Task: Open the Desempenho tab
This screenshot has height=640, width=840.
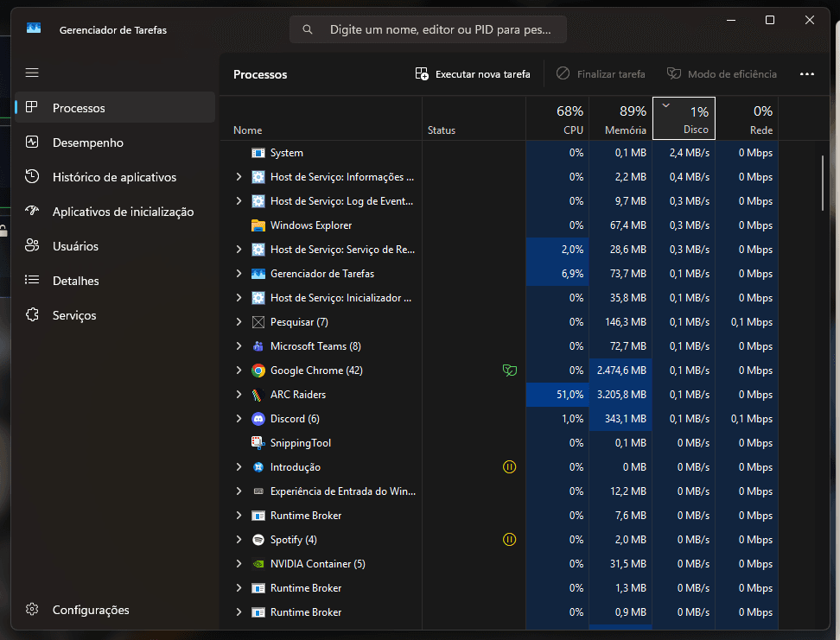Action: [87, 143]
